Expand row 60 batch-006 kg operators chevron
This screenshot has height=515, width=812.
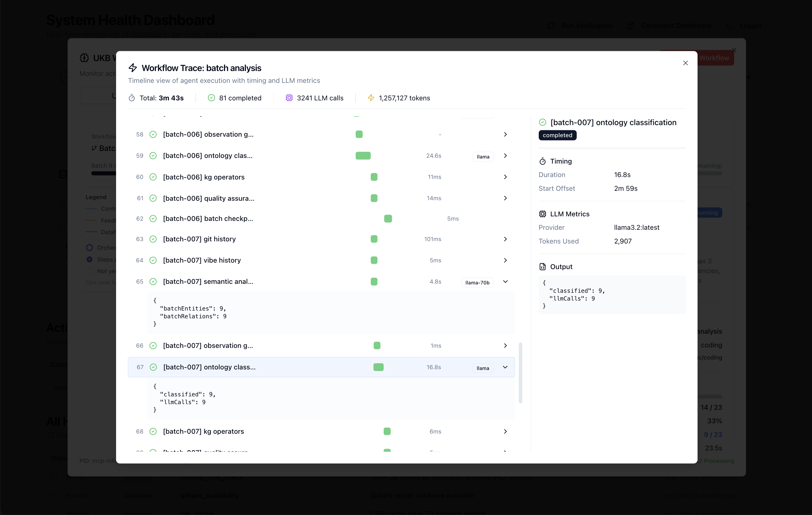click(505, 177)
